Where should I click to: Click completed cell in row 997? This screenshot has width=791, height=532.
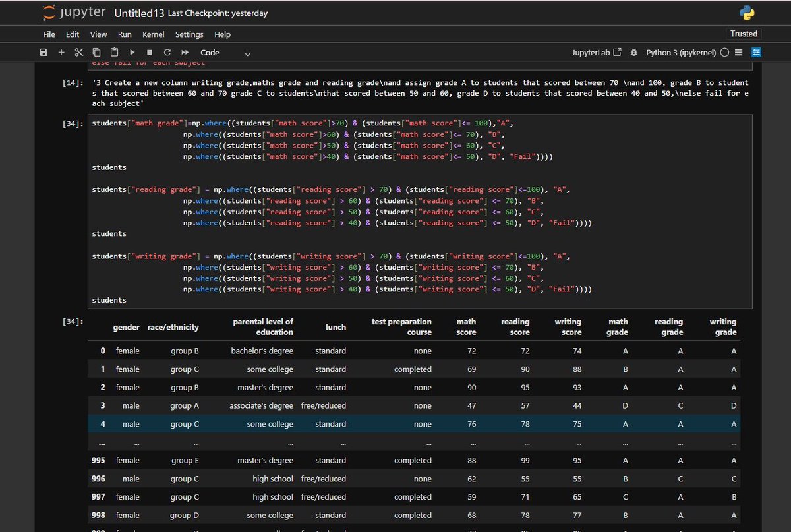pyautogui.click(x=413, y=497)
